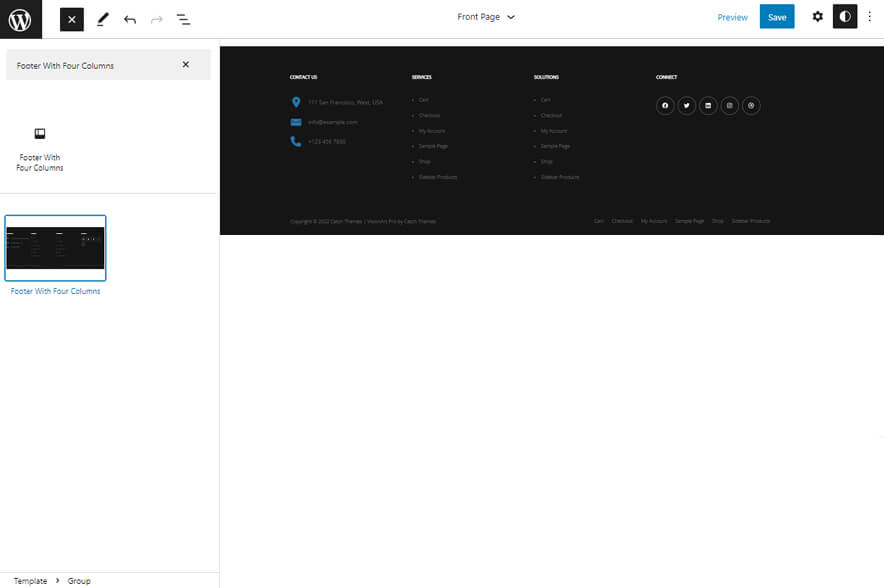884x588 pixels.
Task: Select the footer pattern thumbnail preview
Action: (x=56, y=247)
